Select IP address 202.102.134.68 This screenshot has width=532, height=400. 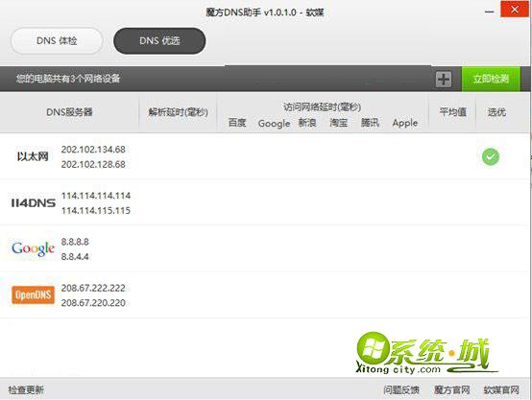pyautogui.click(x=93, y=150)
